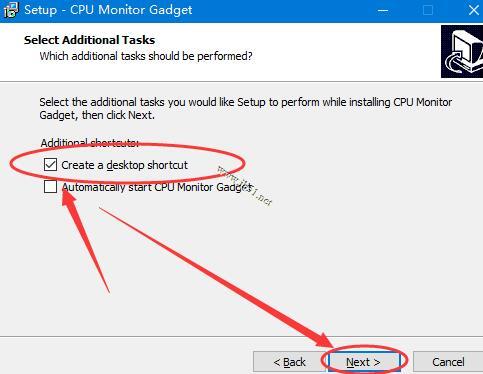Viewport: 483px width, 374px height.
Task: Uncheck the Create a desktop shortcut checkbox
Action: coord(50,165)
